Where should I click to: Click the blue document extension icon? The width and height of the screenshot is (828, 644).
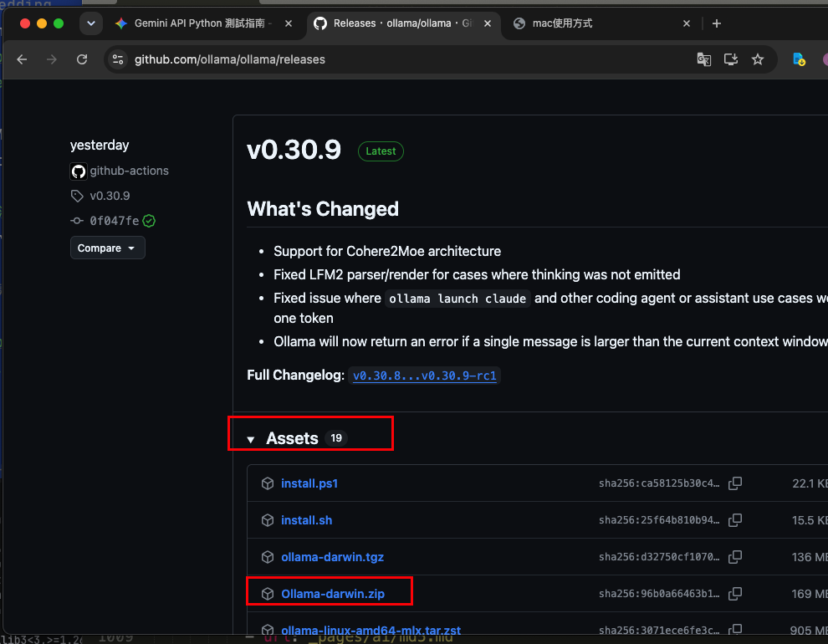point(799,59)
